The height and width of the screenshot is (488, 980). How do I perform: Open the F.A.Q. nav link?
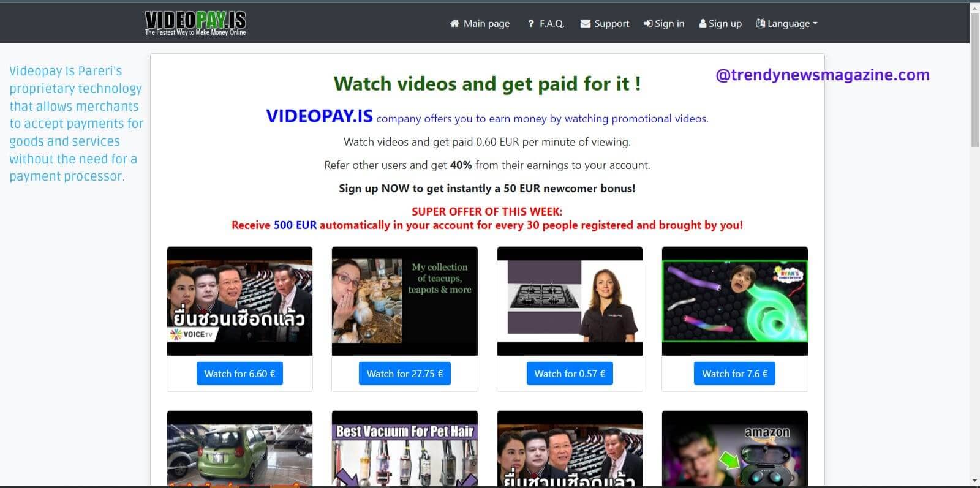546,23
